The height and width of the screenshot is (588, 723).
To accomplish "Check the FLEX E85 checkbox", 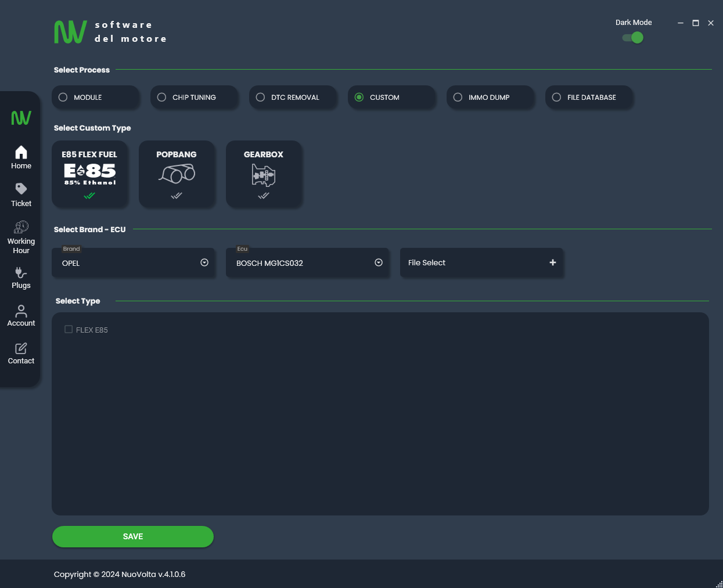I will [x=69, y=330].
